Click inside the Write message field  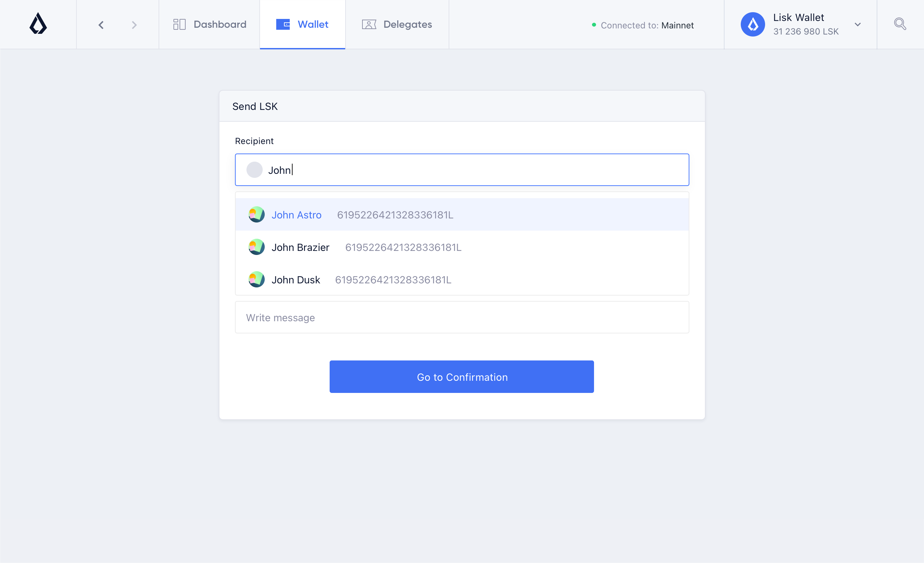point(461,317)
